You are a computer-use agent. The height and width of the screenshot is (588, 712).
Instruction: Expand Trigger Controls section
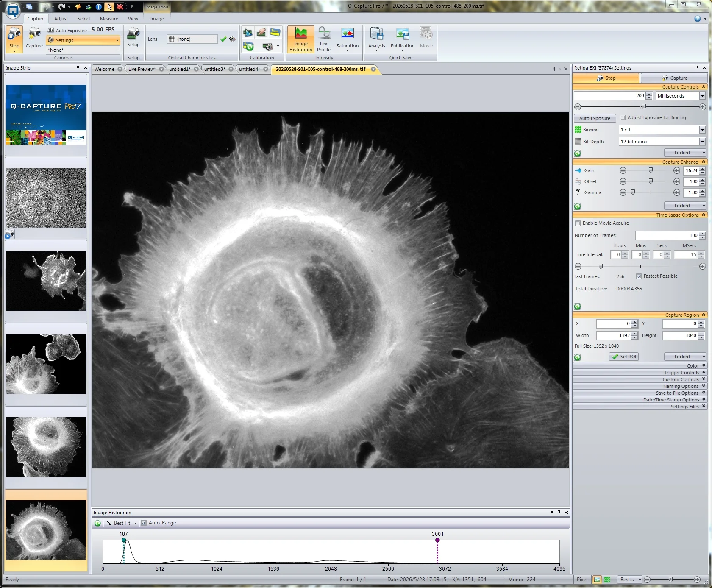640,373
